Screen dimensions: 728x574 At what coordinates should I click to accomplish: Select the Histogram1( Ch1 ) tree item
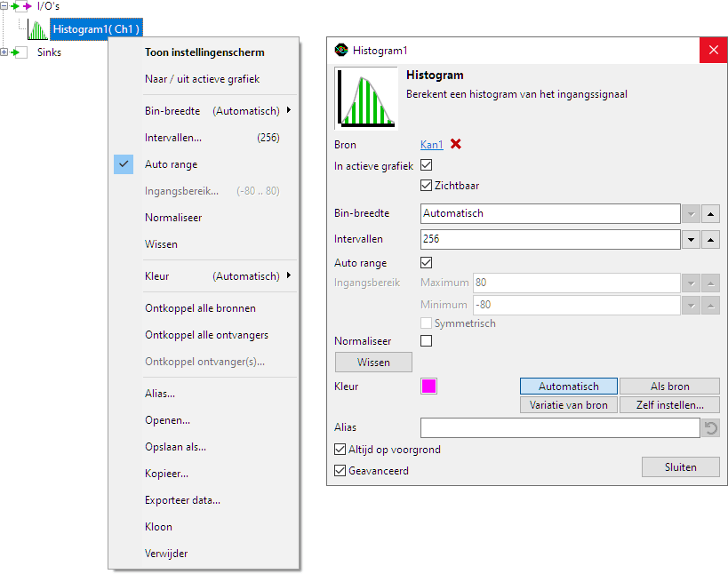(x=96, y=29)
